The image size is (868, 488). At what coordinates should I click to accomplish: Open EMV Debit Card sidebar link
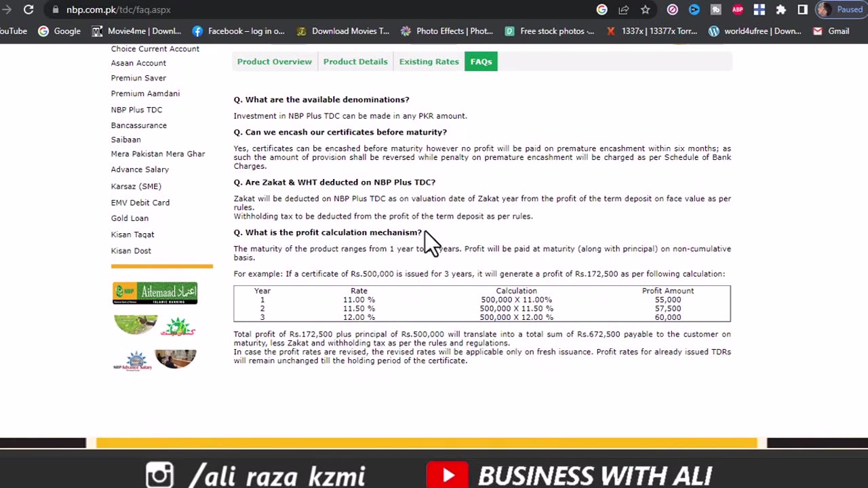tap(140, 203)
